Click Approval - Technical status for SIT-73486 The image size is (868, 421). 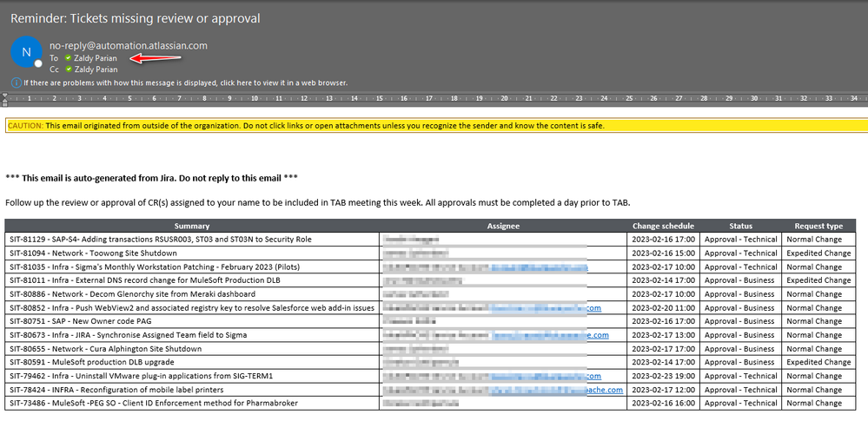click(740, 404)
